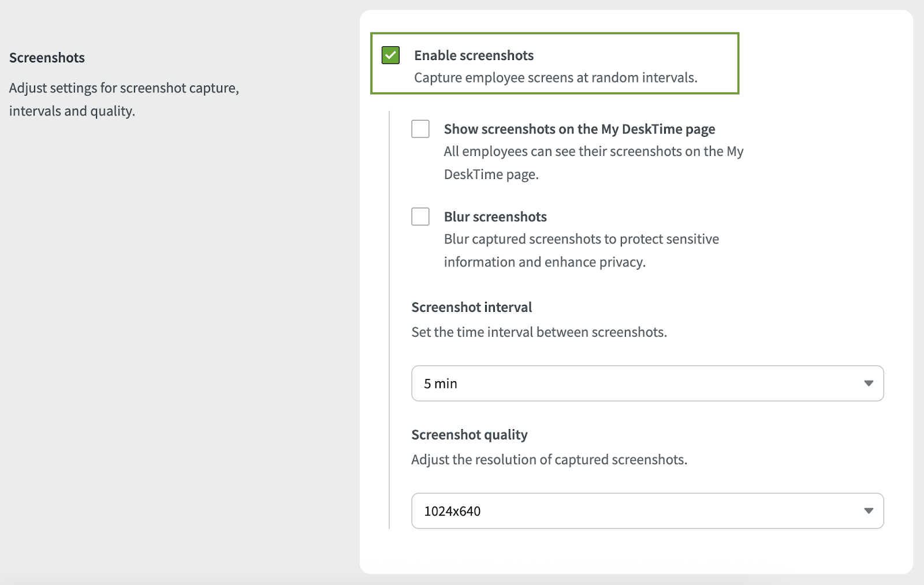Click the "Enable screenshots" label text
Viewport: 924px width, 585px height.
coord(474,55)
